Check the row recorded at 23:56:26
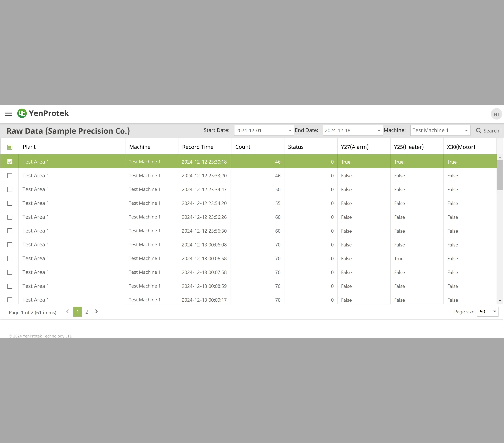This screenshot has height=443, width=504. (10, 217)
